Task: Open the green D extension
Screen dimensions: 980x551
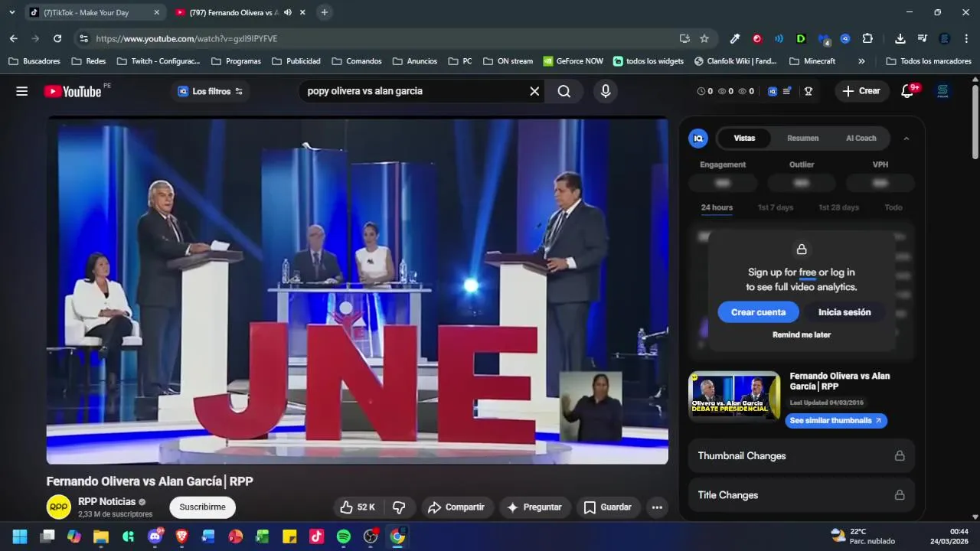Action: (x=801, y=38)
